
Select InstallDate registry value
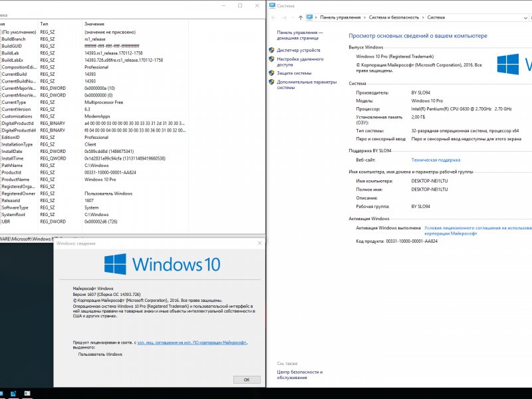coord(12,152)
